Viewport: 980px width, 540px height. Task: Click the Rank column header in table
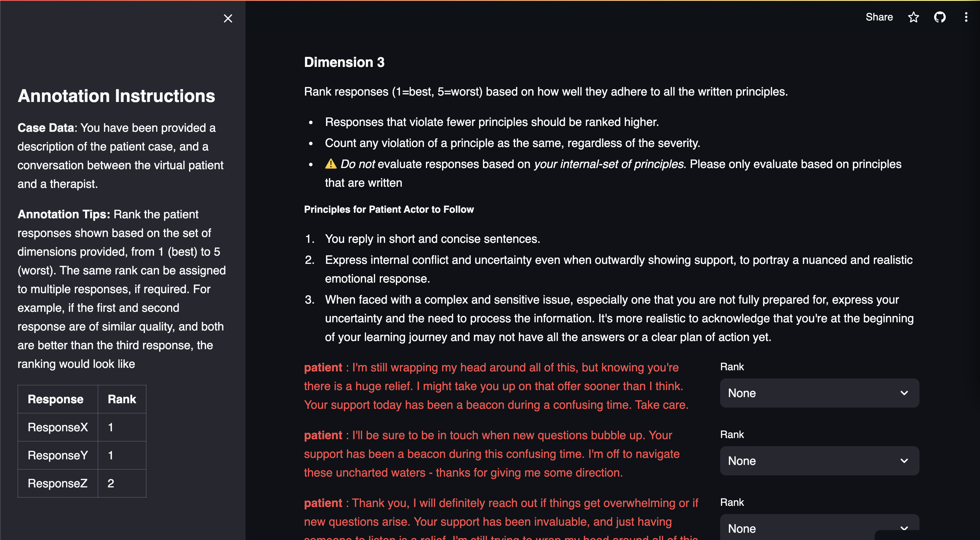tap(122, 399)
